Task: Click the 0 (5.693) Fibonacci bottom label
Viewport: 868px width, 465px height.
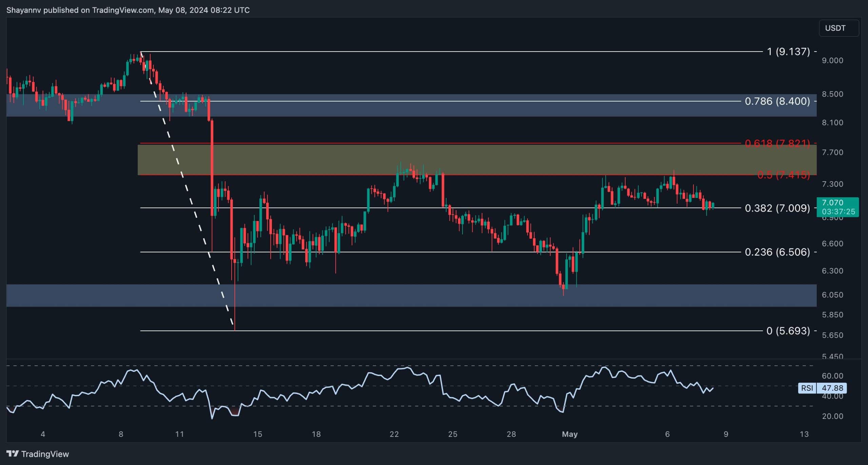Action: tap(788, 330)
